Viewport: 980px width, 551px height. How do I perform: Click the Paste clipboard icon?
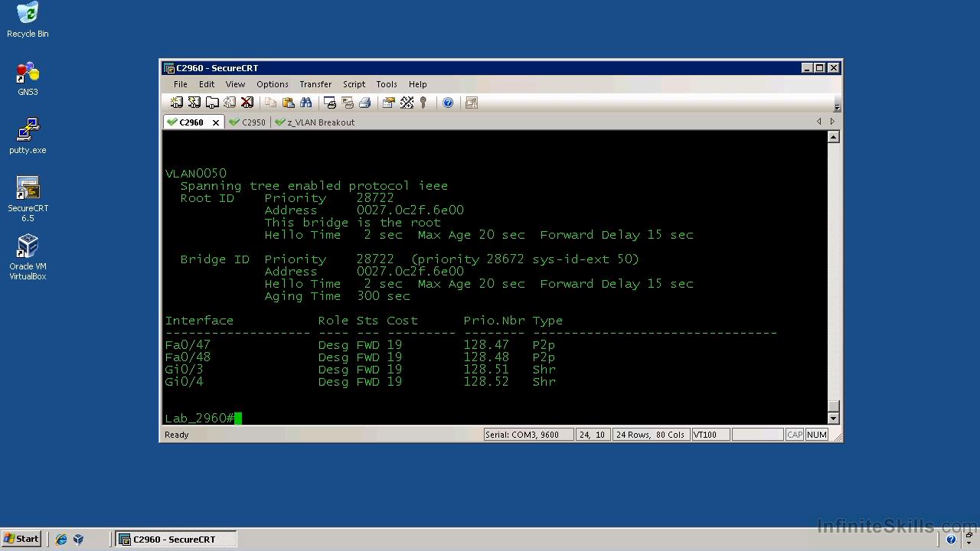point(289,103)
